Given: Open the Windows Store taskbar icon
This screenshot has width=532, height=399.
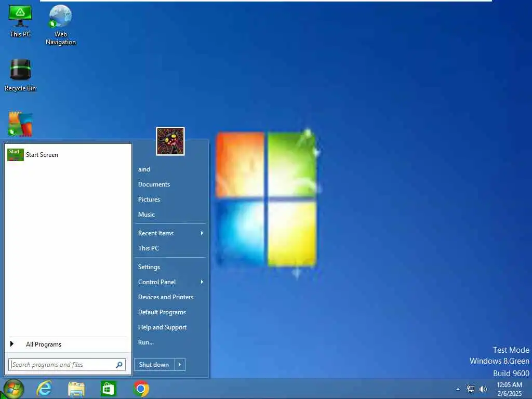Looking at the screenshot, I should tap(108, 389).
